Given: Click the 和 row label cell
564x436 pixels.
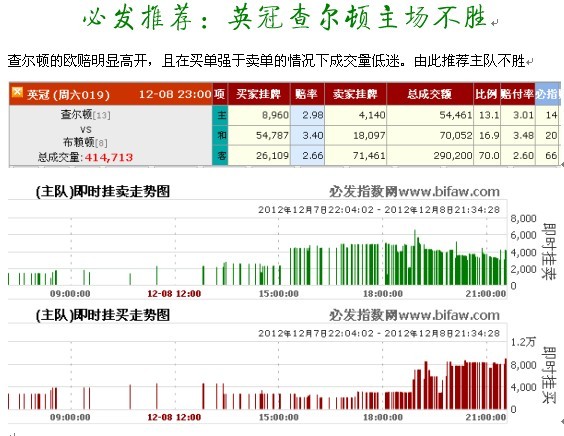Looking at the screenshot, I should coord(221,135).
